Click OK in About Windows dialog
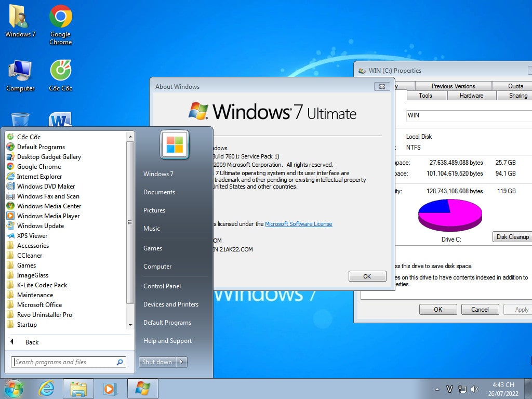This screenshot has width=532, height=399. 367,276
